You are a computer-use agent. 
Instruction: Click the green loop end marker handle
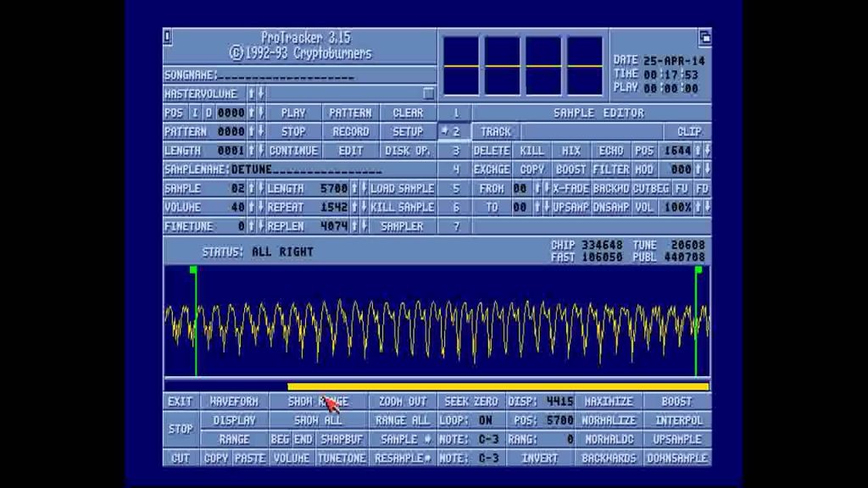698,270
